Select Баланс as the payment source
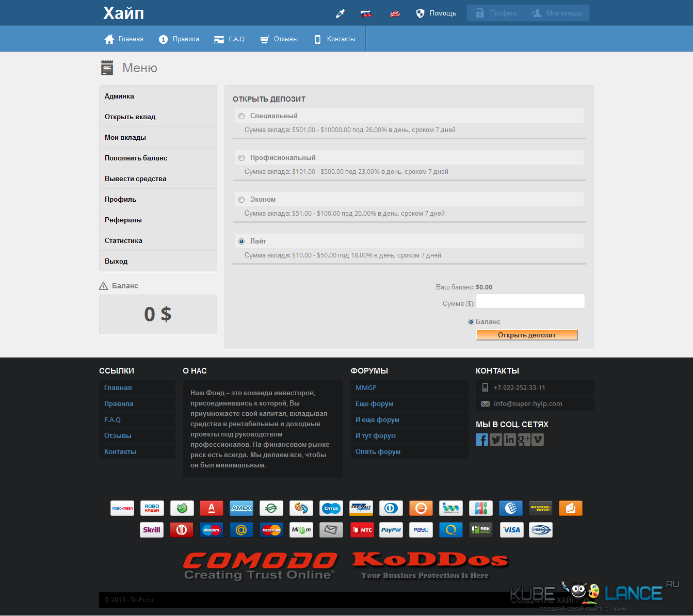Image resolution: width=693 pixels, height=616 pixels. pos(471,322)
